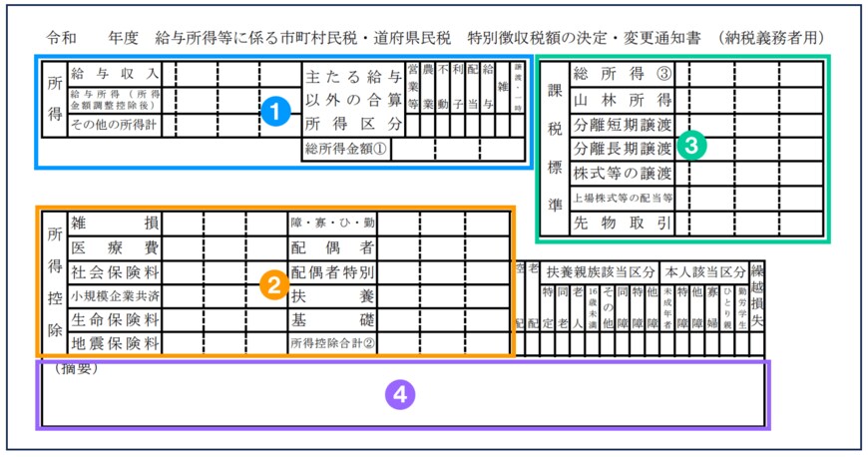This screenshot has height=457, width=868.
Task: Click the 株式等の譲渡 row label
Action: click(x=621, y=175)
